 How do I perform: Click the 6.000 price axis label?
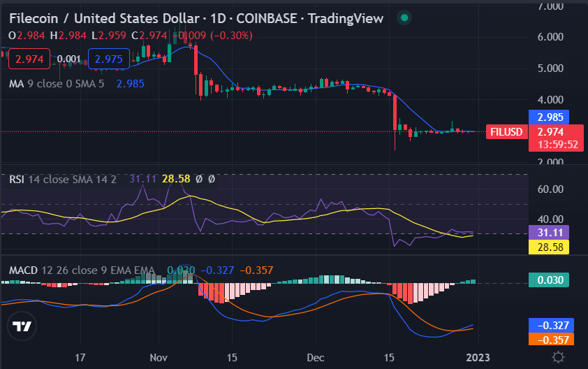pyautogui.click(x=550, y=37)
